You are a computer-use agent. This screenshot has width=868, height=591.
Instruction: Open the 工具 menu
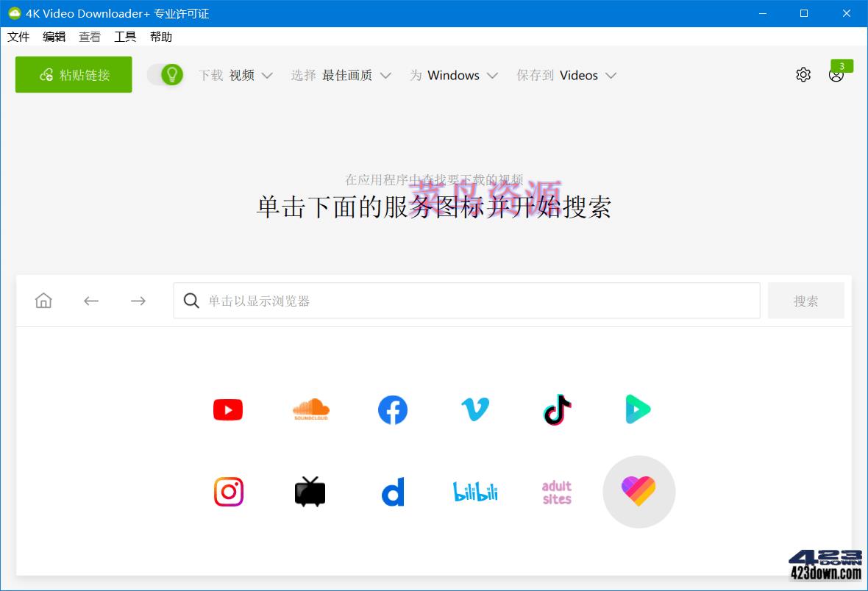point(125,36)
